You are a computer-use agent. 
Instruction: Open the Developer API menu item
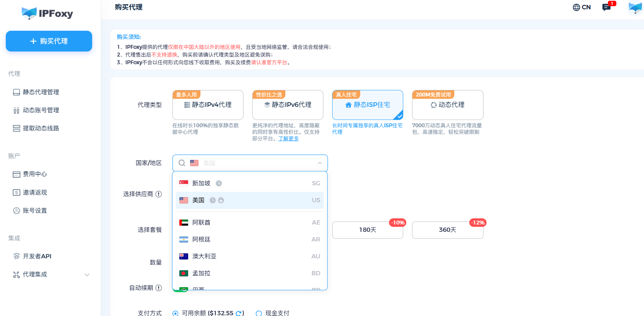coord(37,256)
